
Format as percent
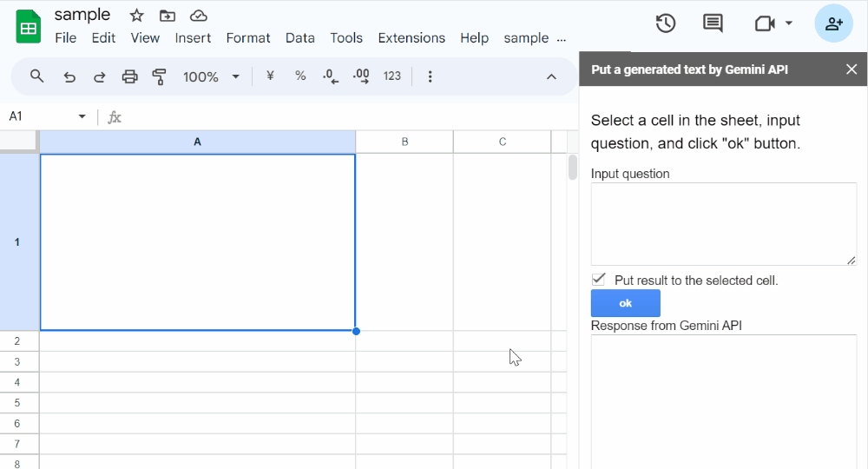point(300,76)
